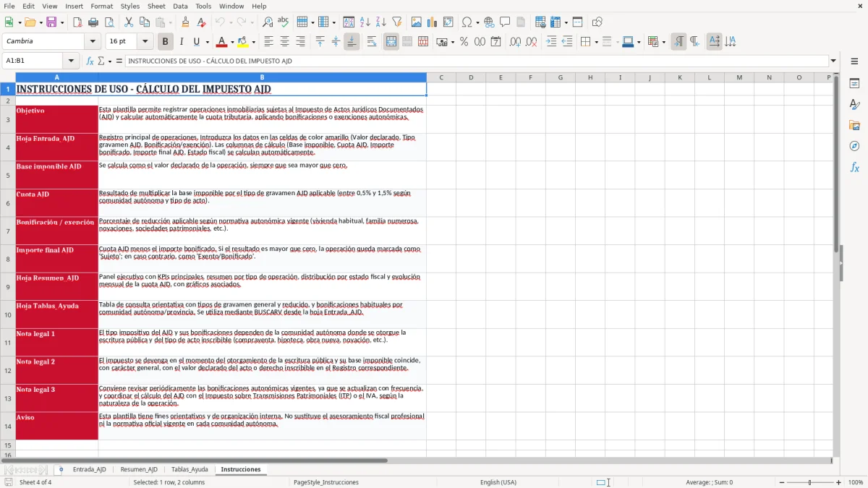The height and width of the screenshot is (488, 868).
Task: Click the formula input line
Action: [x=477, y=61]
